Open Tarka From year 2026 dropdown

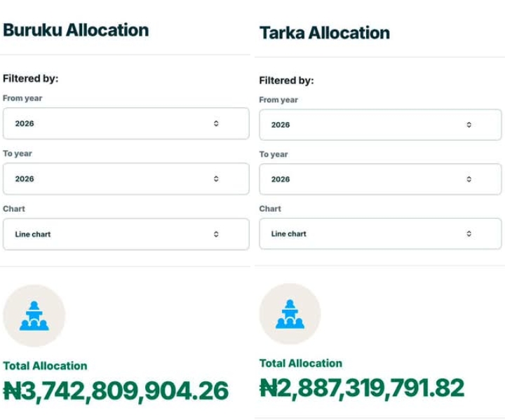(x=380, y=125)
